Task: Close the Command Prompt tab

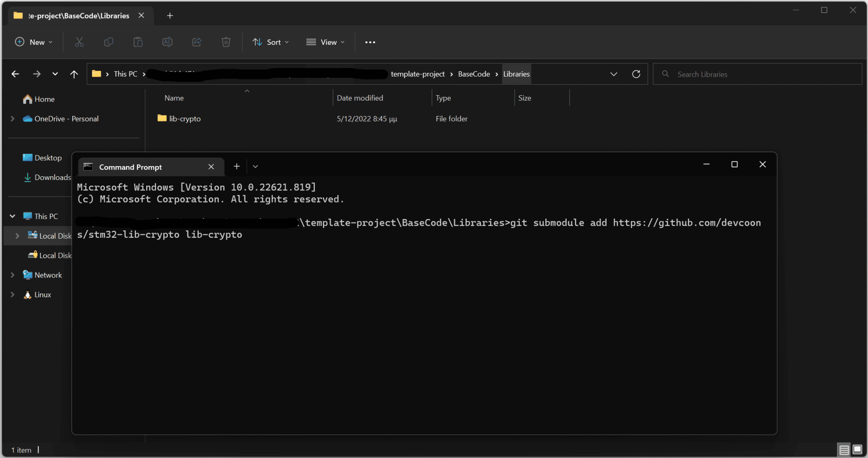Action: click(x=211, y=167)
